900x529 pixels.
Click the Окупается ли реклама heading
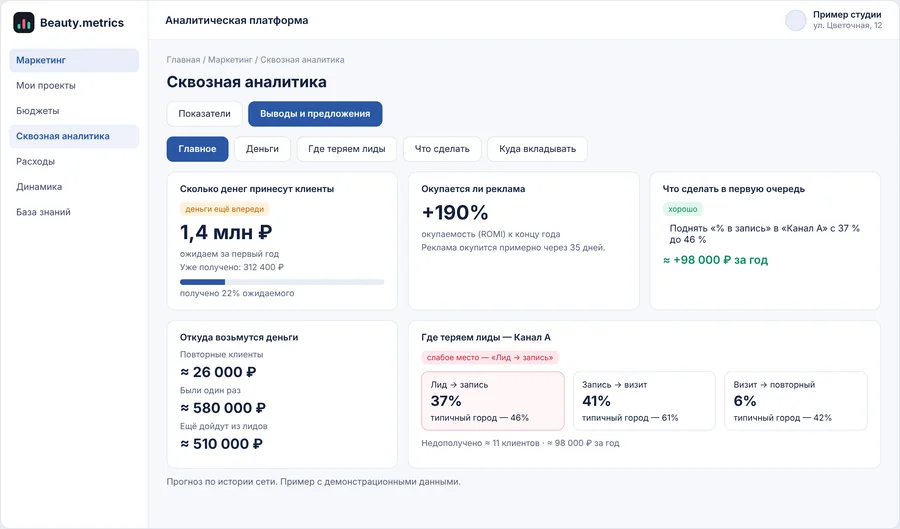click(x=473, y=189)
